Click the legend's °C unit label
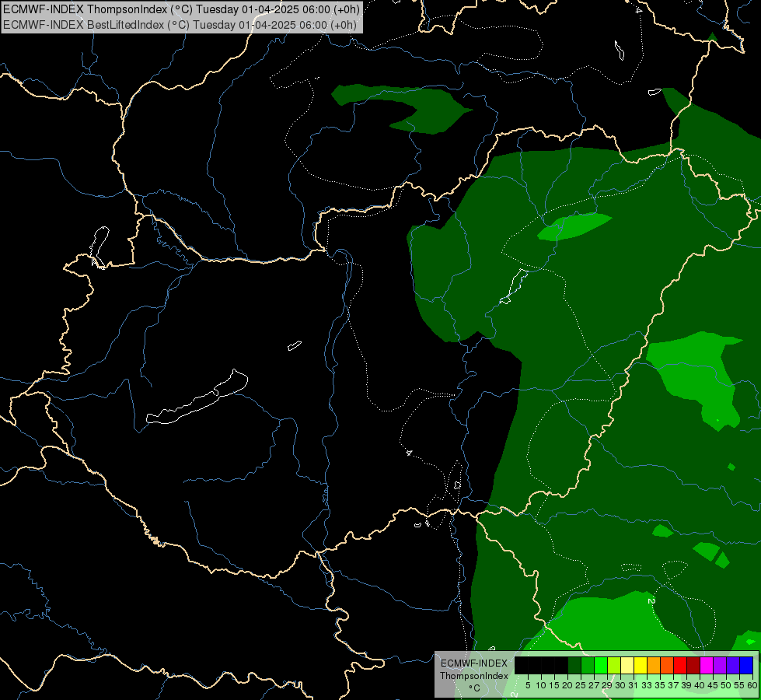 pyautogui.click(x=474, y=688)
